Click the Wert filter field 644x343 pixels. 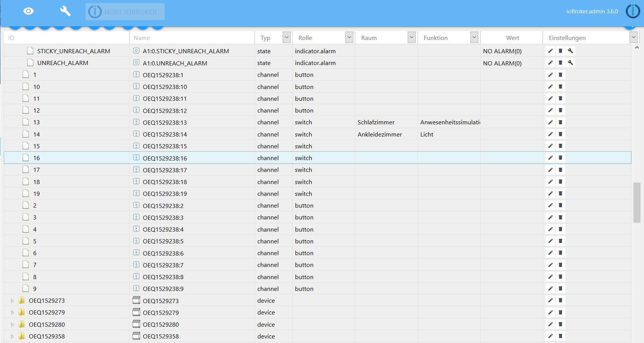512,38
